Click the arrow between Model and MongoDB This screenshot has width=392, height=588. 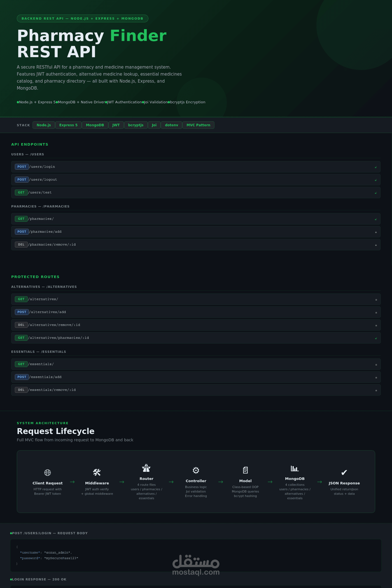[270, 482]
